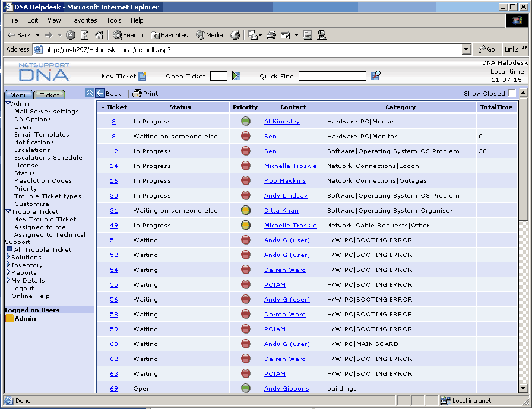The width and height of the screenshot is (532, 409).
Task: Open ticket number 49 link
Action: 114,226
